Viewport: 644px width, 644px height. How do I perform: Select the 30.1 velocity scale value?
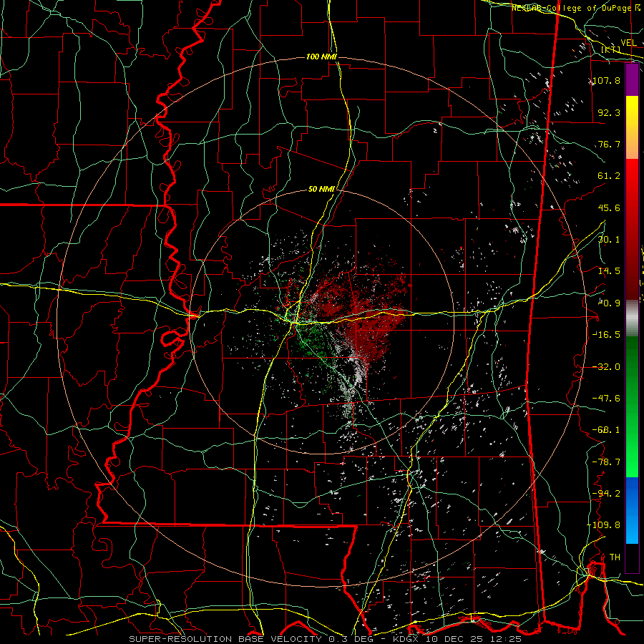609,240
